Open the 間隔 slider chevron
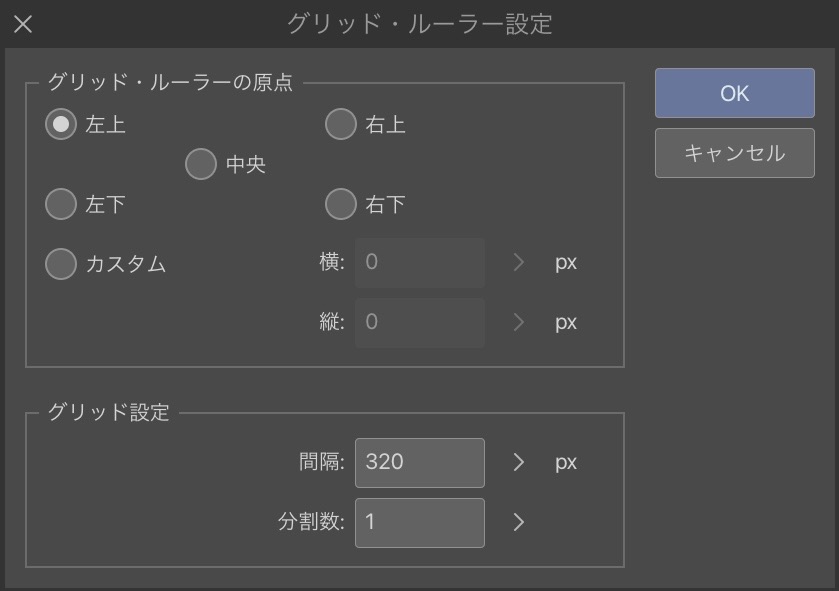This screenshot has width=839, height=591. [x=518, y=463]
